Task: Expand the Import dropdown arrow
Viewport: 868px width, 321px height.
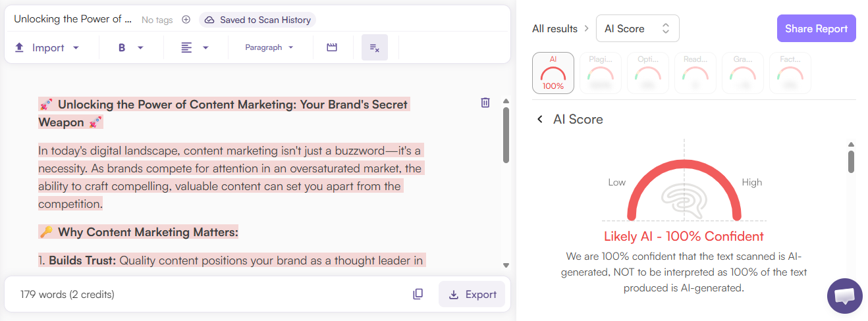Action: tap(76, 47)
